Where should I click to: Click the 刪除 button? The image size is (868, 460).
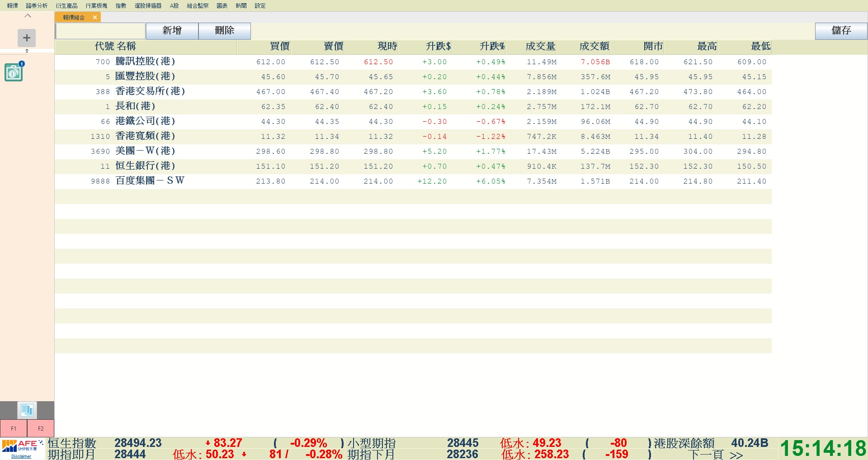pyautogui.click(x=225, y=31)
